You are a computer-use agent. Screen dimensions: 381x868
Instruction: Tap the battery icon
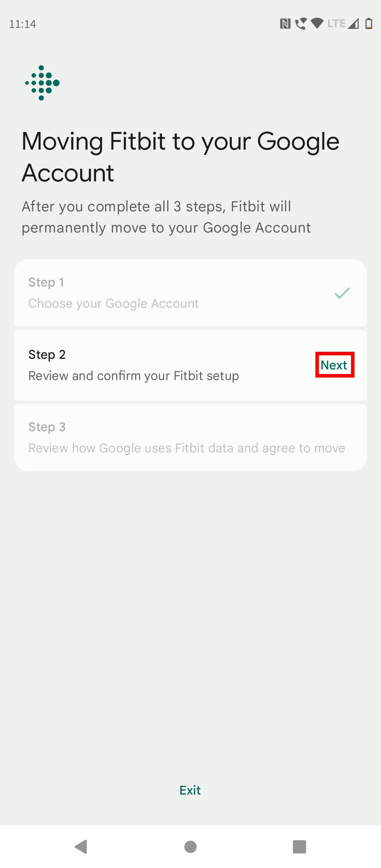(x=369, y=24)
